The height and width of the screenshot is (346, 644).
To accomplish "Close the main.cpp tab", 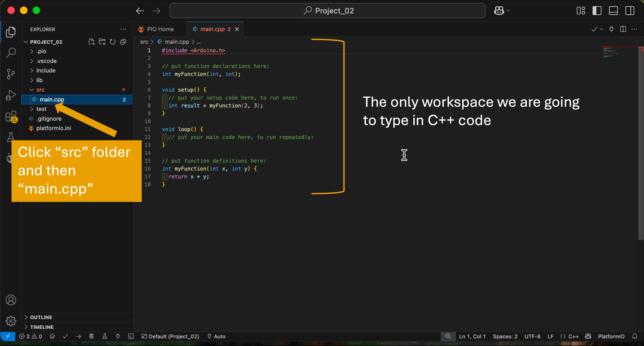I will click(x=237, y=29).
